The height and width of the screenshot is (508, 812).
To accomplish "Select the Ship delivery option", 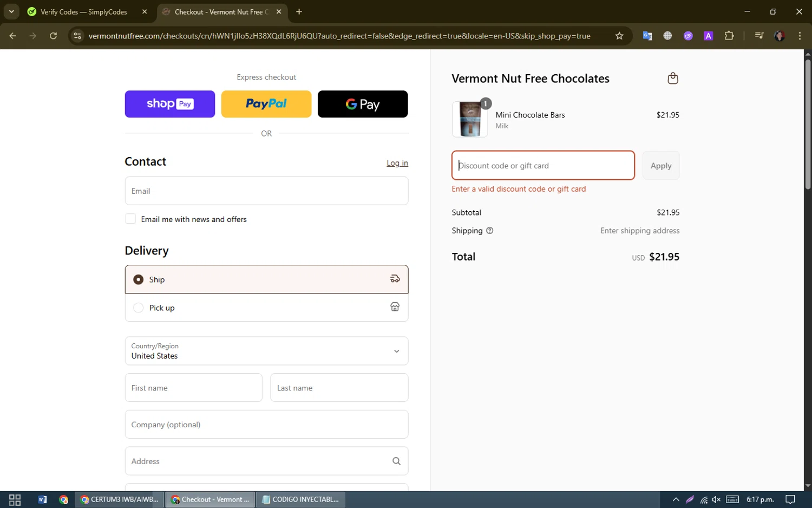I will click(x=266, y=279).
